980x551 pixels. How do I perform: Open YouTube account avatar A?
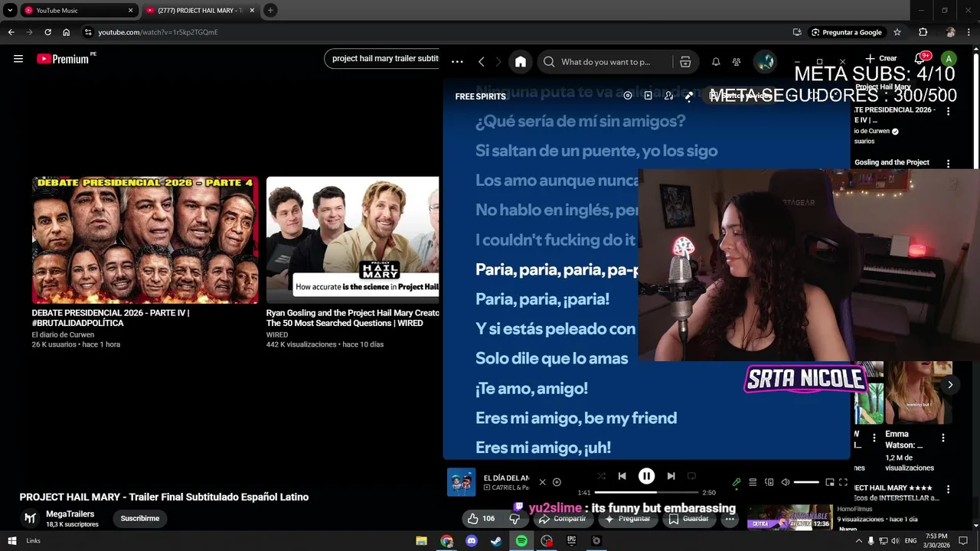coord(949,58)
